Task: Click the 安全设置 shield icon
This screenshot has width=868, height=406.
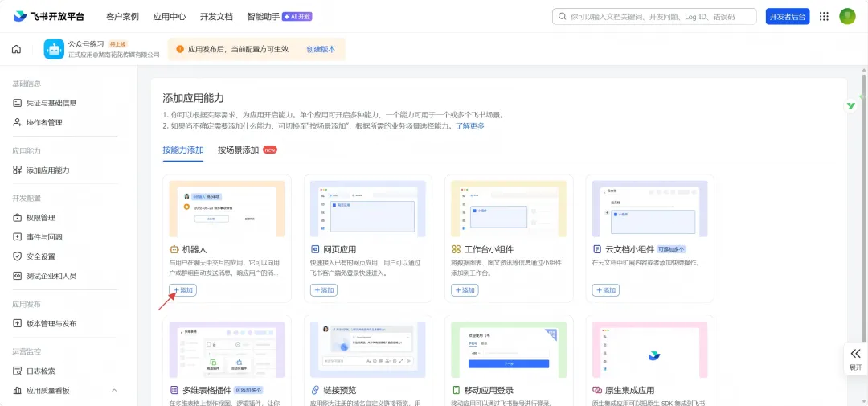Action: pos(17,256)
